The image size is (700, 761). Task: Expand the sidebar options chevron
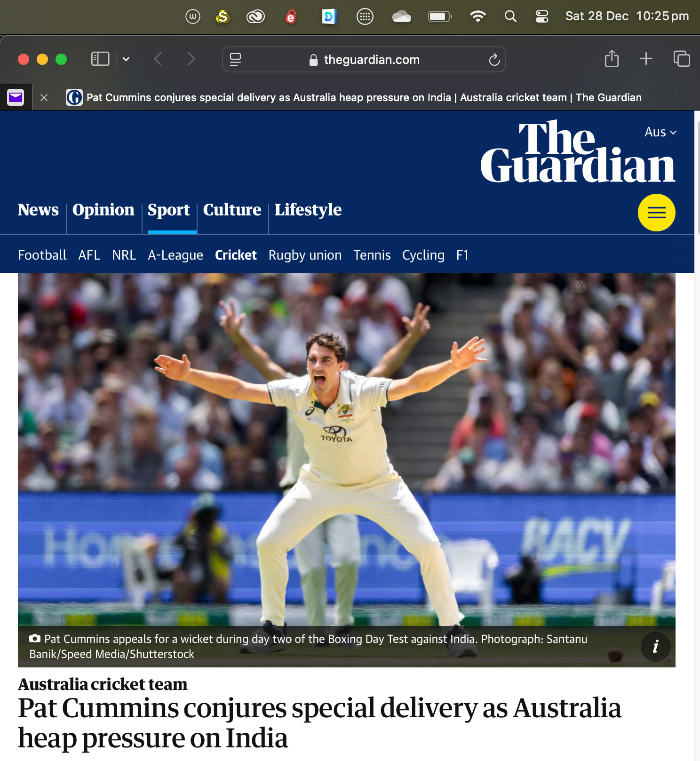coord(126,59)
